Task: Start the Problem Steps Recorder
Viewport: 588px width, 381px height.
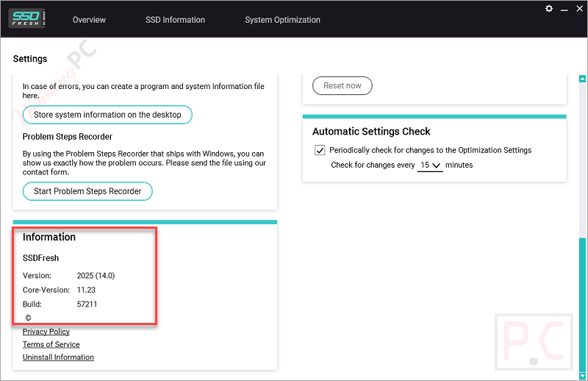Action: tap(87, 191)
